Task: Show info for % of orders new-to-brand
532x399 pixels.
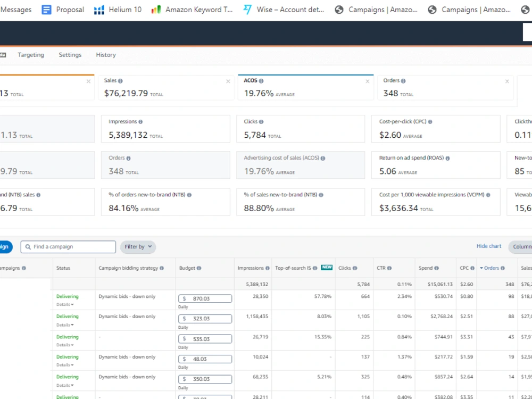Action: click(x=189, y=195)
